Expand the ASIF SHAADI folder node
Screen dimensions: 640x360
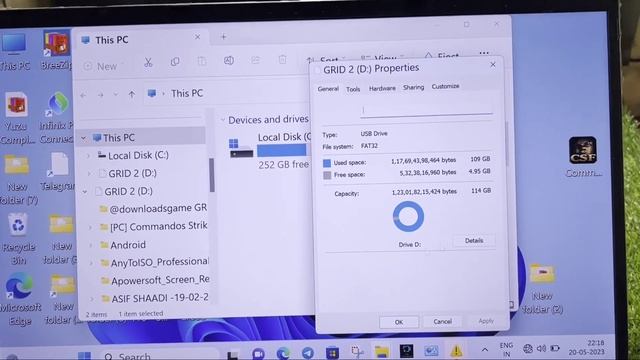tap(91, 299)
